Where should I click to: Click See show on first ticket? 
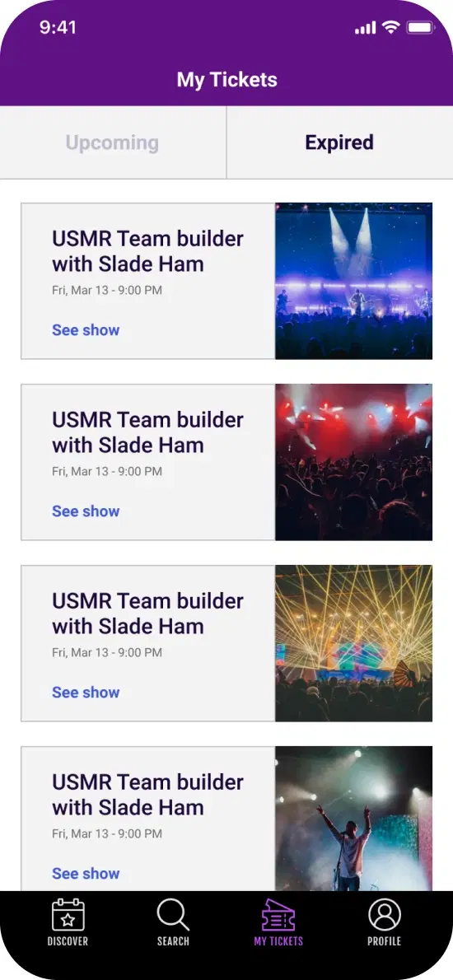86,330
